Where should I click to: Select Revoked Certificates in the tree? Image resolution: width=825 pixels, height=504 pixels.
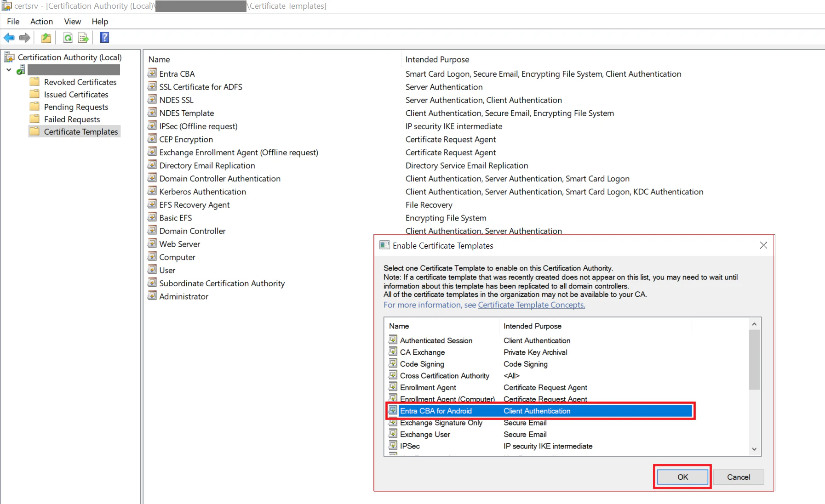point(80,82)
